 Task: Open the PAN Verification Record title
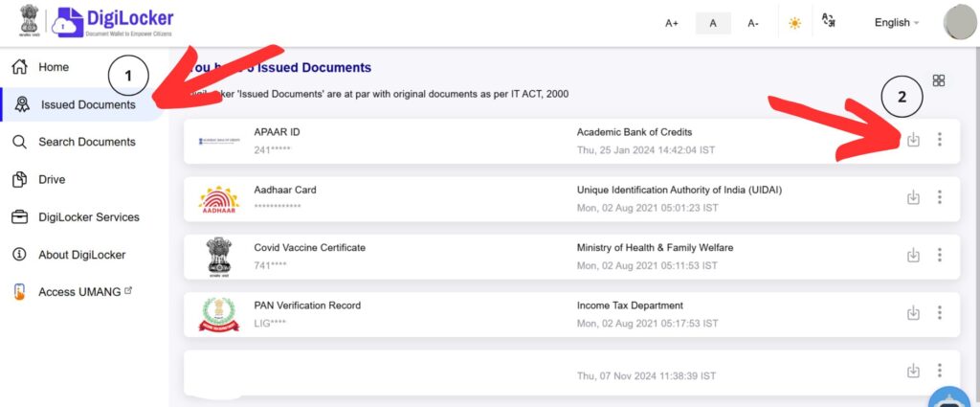pyautogui.click(x=307, y=305)
